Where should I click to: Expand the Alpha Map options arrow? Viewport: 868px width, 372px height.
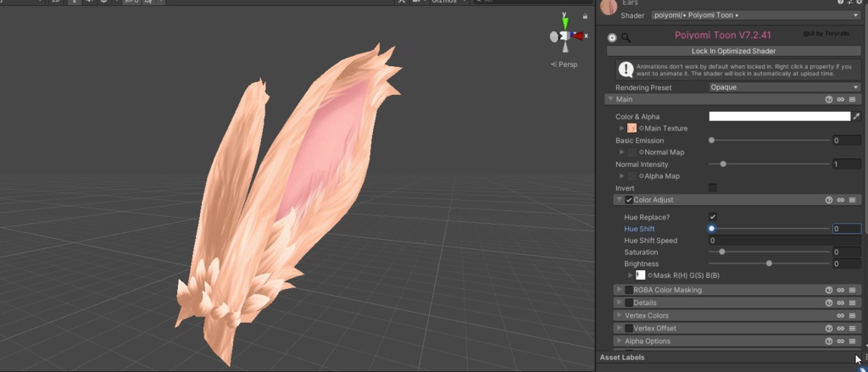[621, 176]
